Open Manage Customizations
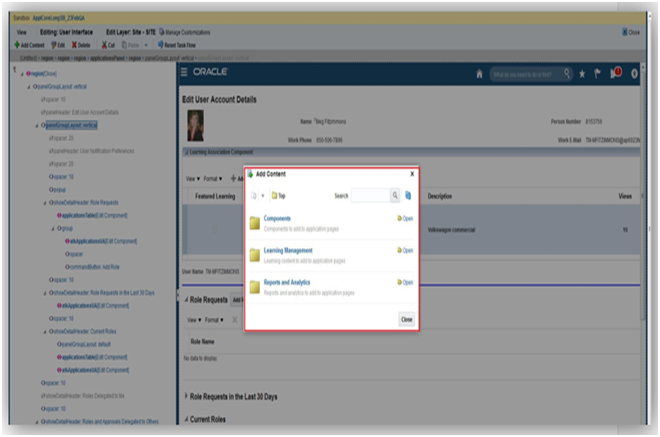Screen dimensions: 660x437 point(184,32)
